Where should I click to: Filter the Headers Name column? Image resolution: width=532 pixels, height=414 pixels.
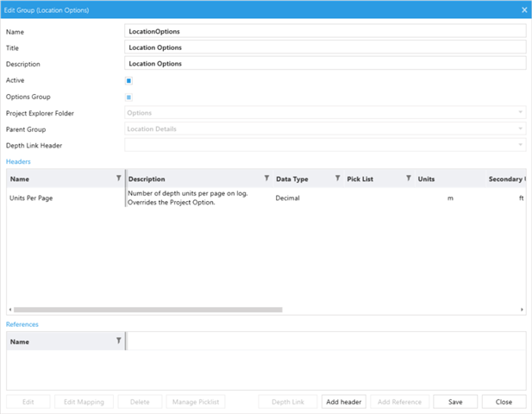tap(118, 178)
